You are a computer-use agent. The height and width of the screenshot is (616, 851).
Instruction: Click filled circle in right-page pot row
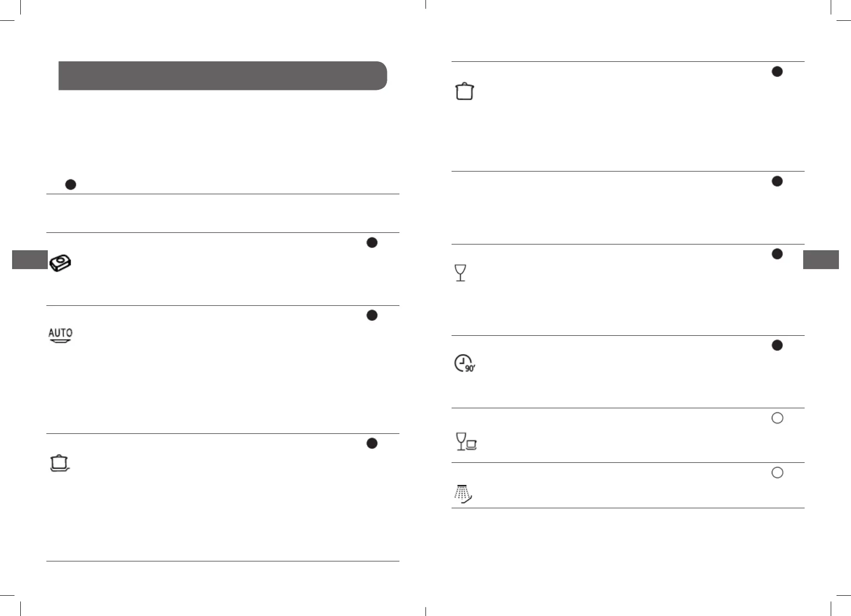(x=777, y=72)
